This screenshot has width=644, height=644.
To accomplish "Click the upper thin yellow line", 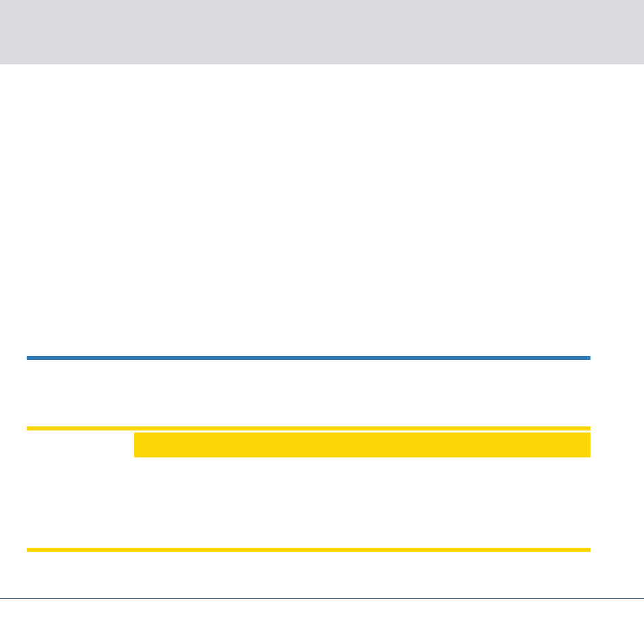I will (x=308, y=428).
